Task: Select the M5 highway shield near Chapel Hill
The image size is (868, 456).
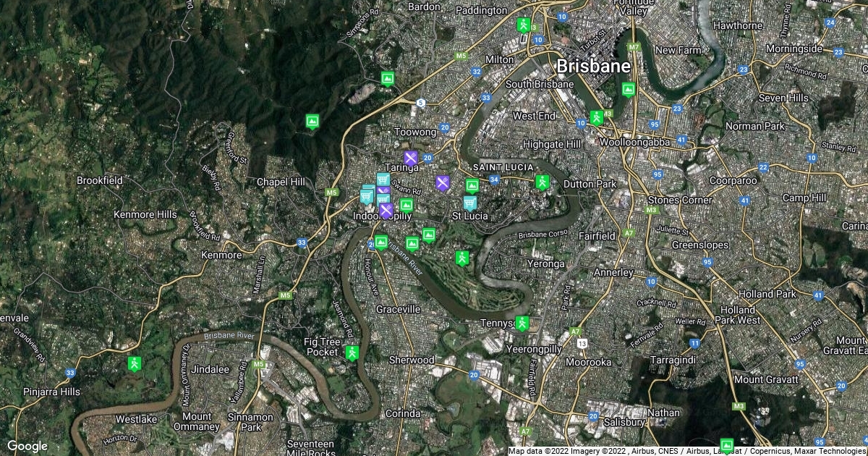Action: click(x=331, y=192)
